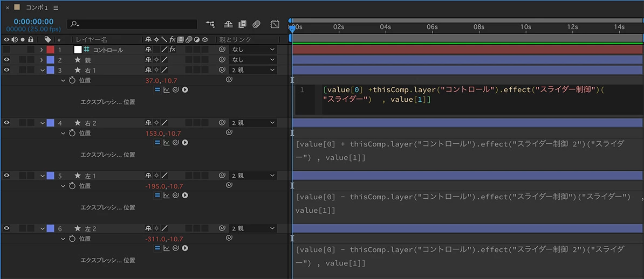Screen dimensions: 644x279
Task: Click position value -195.0,-10.7
Action: pyautogui.click(x=165, y=186)
